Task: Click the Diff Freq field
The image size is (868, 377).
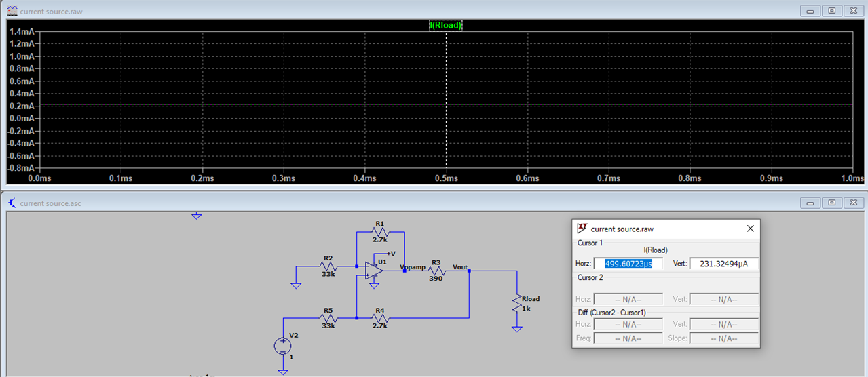Action: pyautogui.click(x=628, y=338)
